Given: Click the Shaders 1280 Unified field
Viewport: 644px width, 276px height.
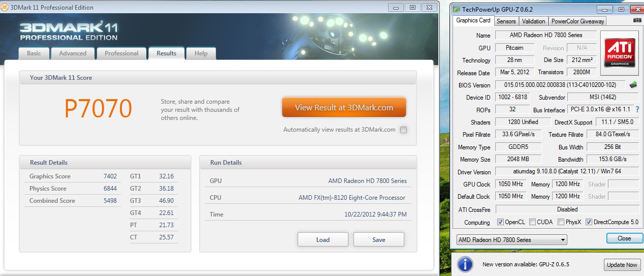Looking at the screenshot, I should pyautogui.click(x=523, y=122).
